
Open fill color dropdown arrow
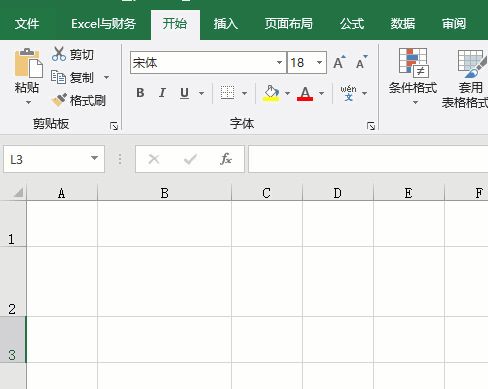[287, 93]
